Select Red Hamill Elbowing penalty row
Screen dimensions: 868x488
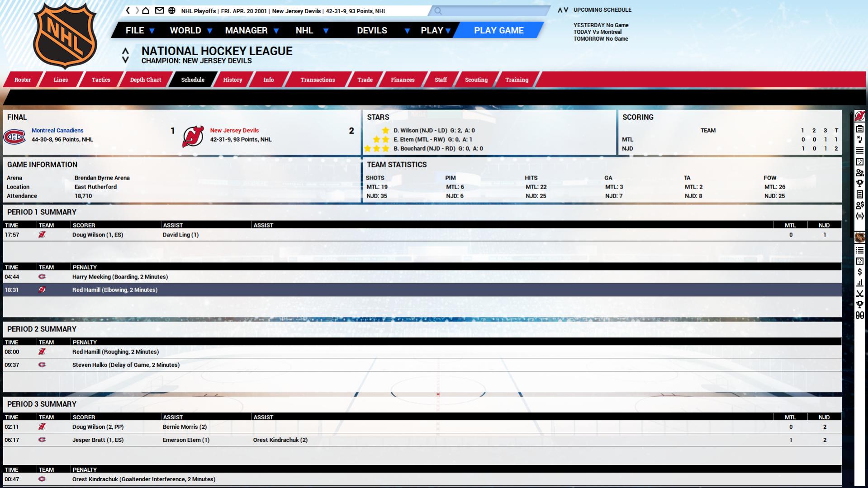[422, 290]
